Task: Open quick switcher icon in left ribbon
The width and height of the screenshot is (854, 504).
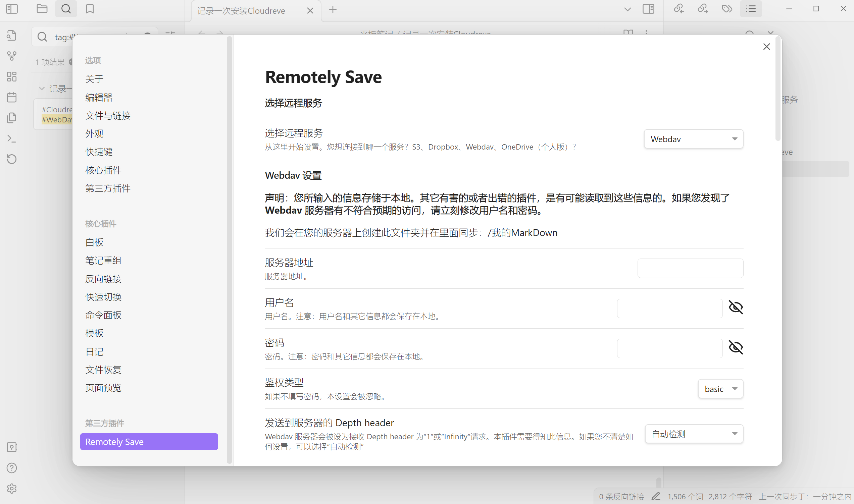Action: click(x=12, y=35)
